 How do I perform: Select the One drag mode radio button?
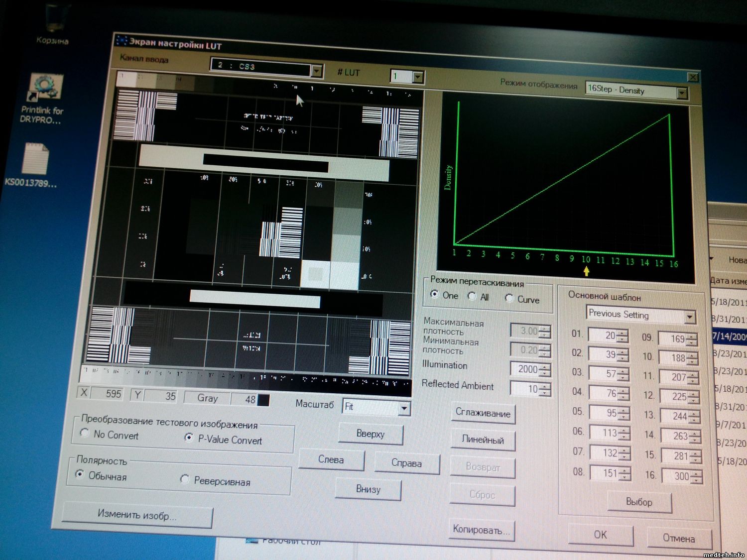(x=434, y=294)
